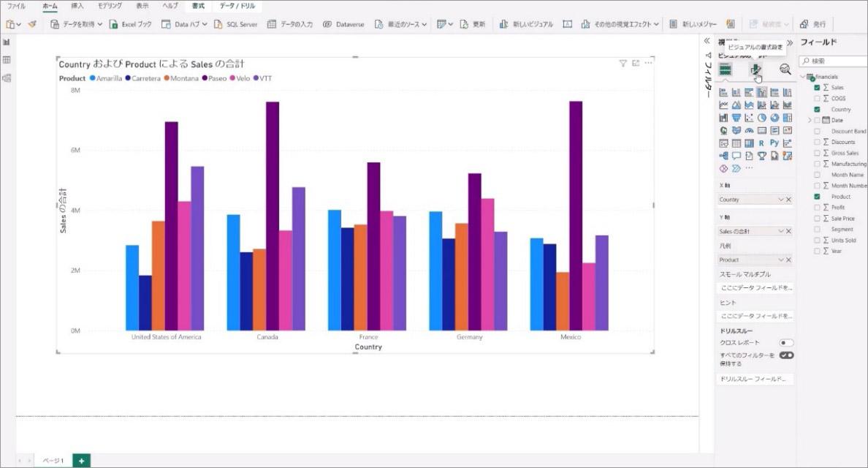This screenshot has width=868, height=468.
Task: Select the table visual icon
Action: click(736, 143)
